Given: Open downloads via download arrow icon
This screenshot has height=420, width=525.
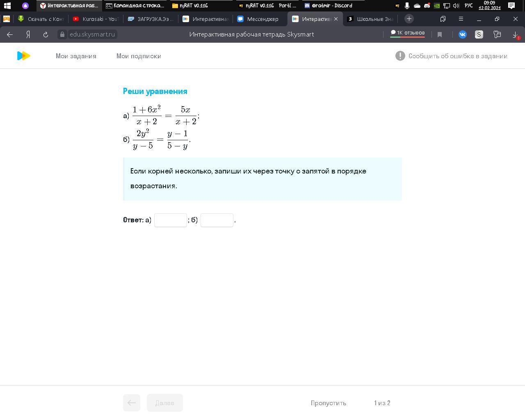Looking at the screenshot, I should [515, 35].
